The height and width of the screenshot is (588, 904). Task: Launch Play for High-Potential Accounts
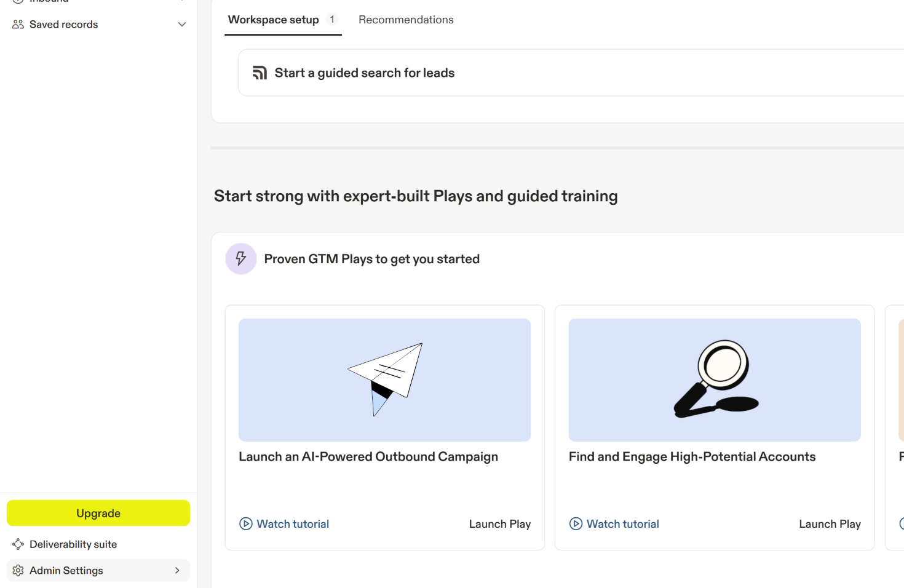[830, 524]
